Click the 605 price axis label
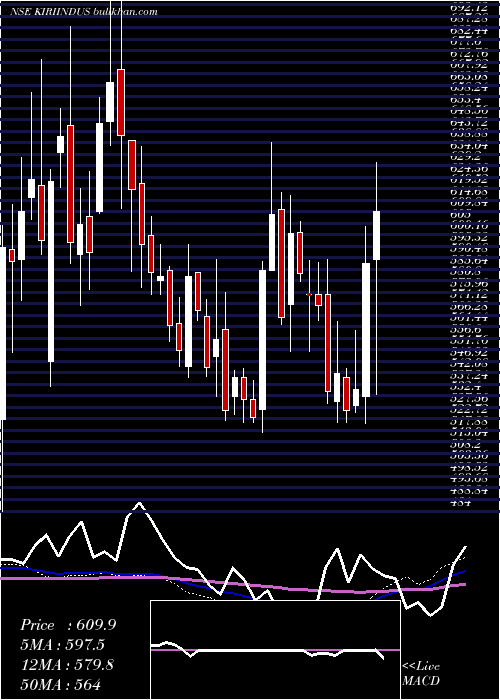The height and width of the screenshot is (700, 500). click(x=462, y=215)
